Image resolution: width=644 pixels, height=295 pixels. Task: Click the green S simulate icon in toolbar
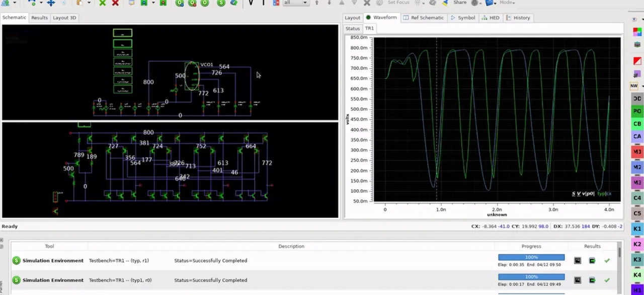point(221,3)
